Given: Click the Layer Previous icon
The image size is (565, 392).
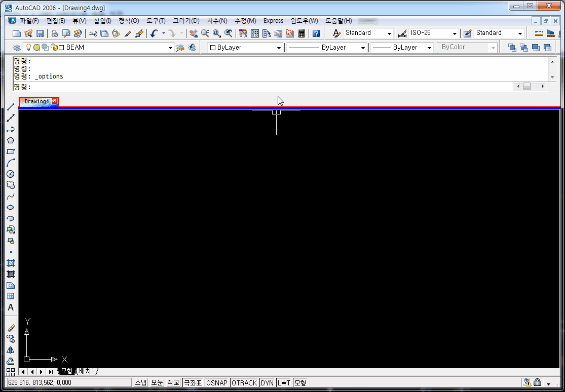Looking at the screenshot, I should 193,48.
